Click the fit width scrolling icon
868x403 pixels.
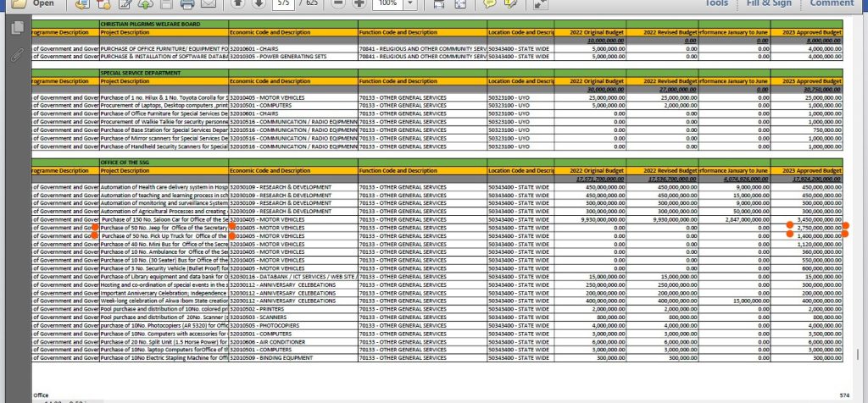point(439,3)
